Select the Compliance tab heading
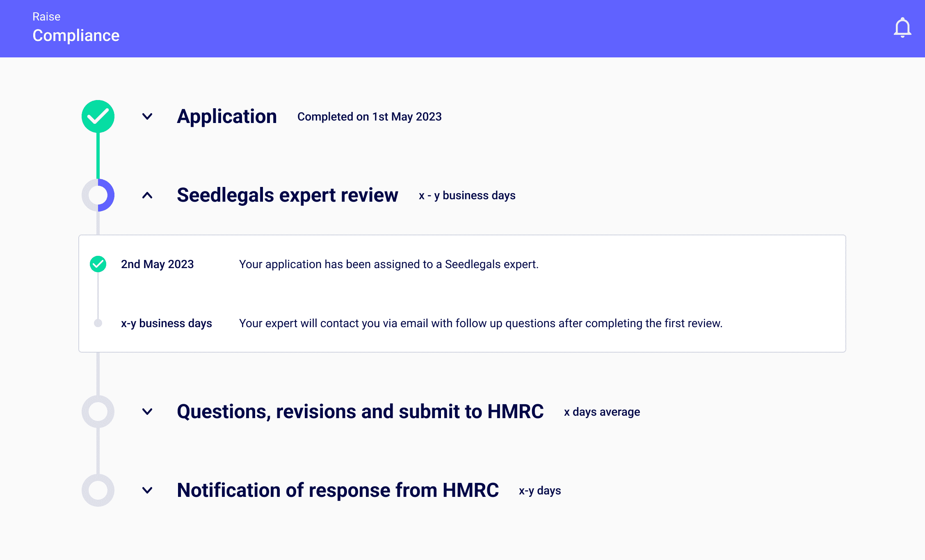This screenshot has height=560, width=925. [76, 36]
